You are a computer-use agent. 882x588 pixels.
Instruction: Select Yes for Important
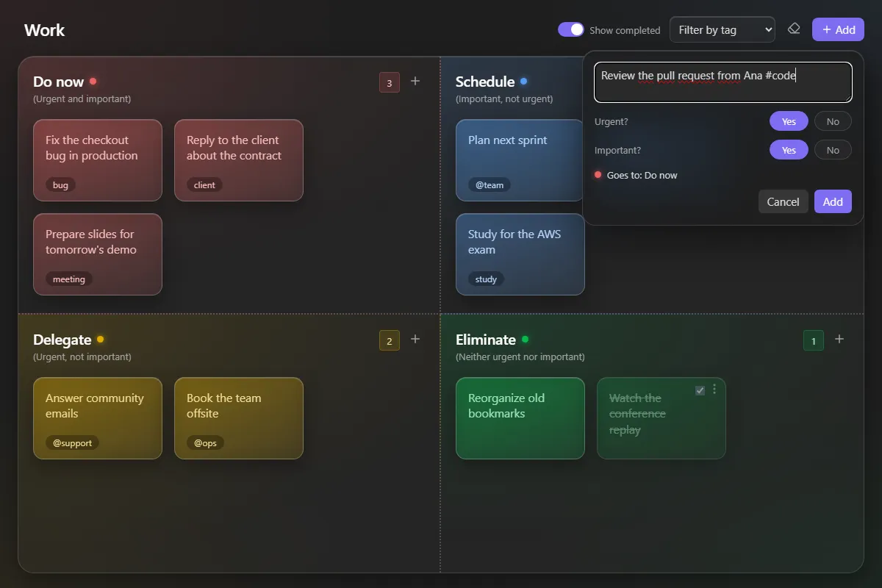click(789, 150)
